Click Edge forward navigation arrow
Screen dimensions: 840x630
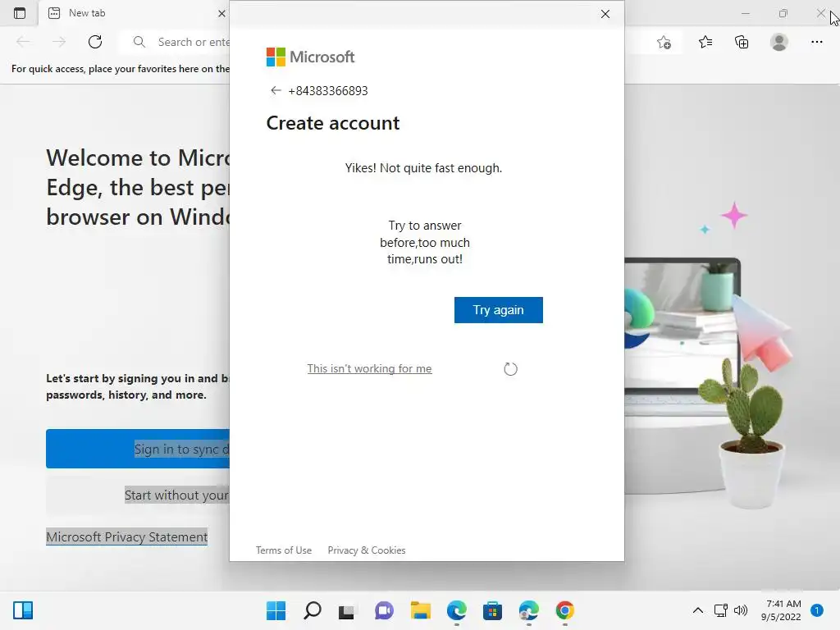click(x=59, y=42)
